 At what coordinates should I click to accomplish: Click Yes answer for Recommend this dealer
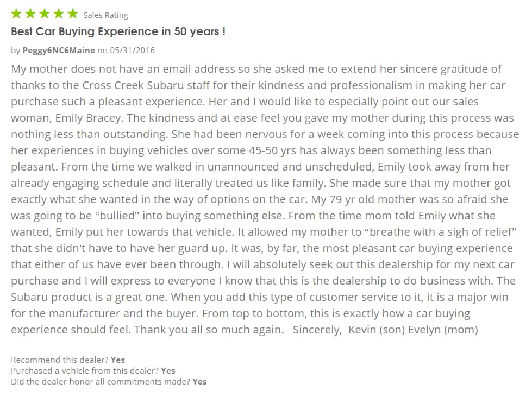click(x=118, y=360)
